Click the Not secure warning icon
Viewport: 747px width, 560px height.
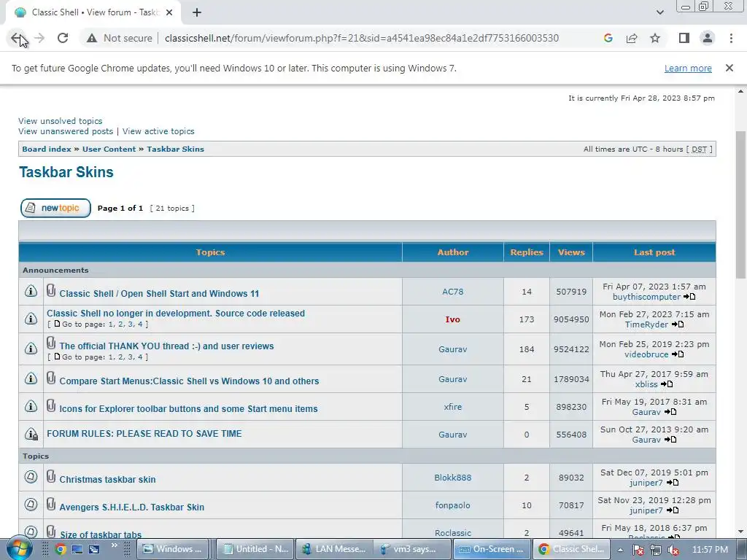coord(92,38)
